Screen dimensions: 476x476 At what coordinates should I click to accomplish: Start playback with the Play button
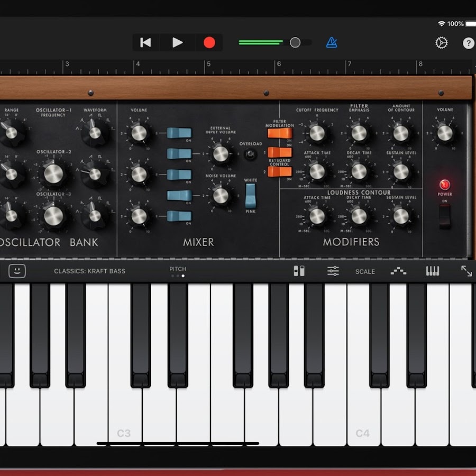pos(177,42)
